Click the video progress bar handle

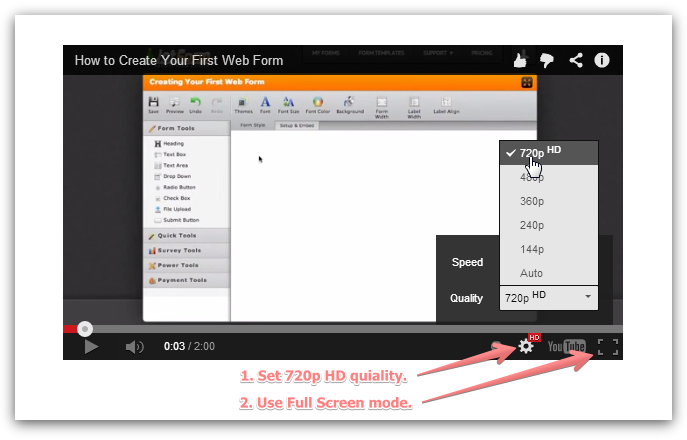pos(85,328)
